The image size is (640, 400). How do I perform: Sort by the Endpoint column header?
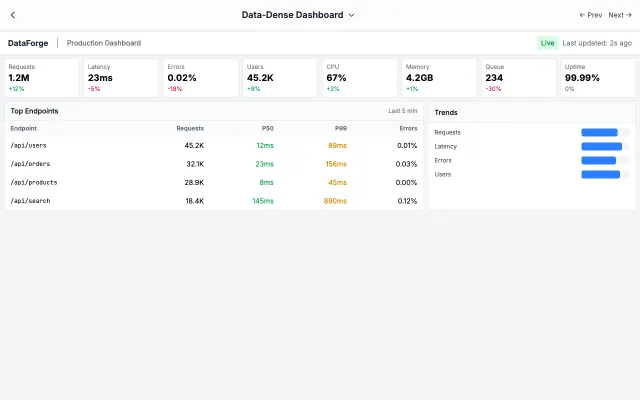click(x=24, y=128)
